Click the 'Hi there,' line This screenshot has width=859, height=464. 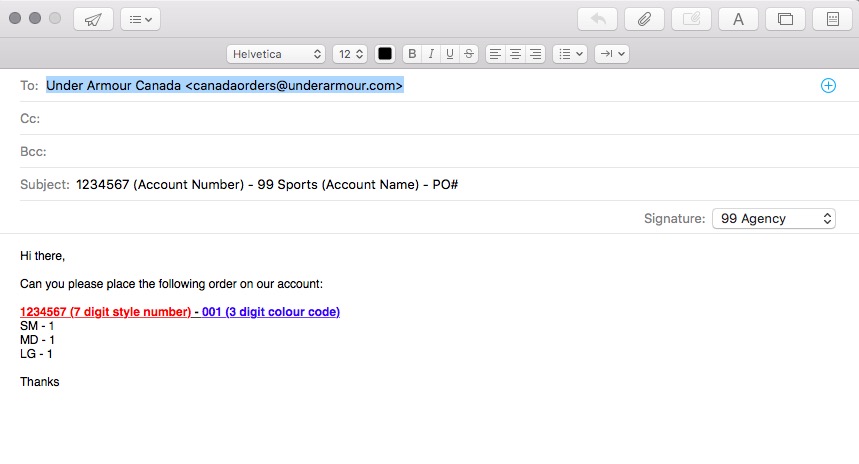(x=43, y=256)
